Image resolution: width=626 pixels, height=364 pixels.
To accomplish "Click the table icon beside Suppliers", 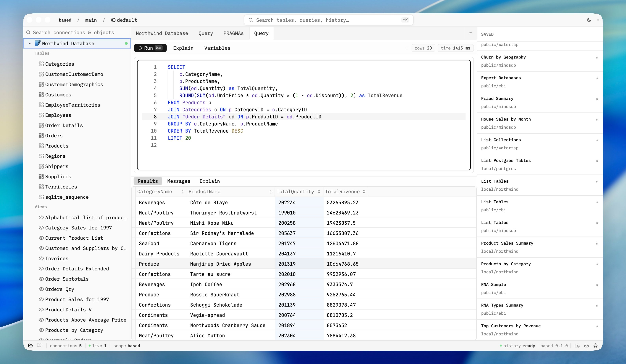I will (x=41, y=176).
